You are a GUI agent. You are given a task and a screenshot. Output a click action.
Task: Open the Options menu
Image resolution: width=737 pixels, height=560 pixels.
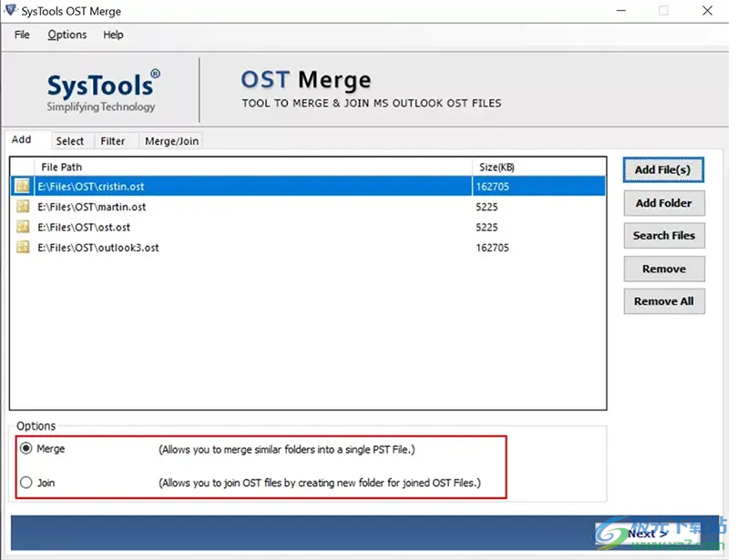point(67,35)
